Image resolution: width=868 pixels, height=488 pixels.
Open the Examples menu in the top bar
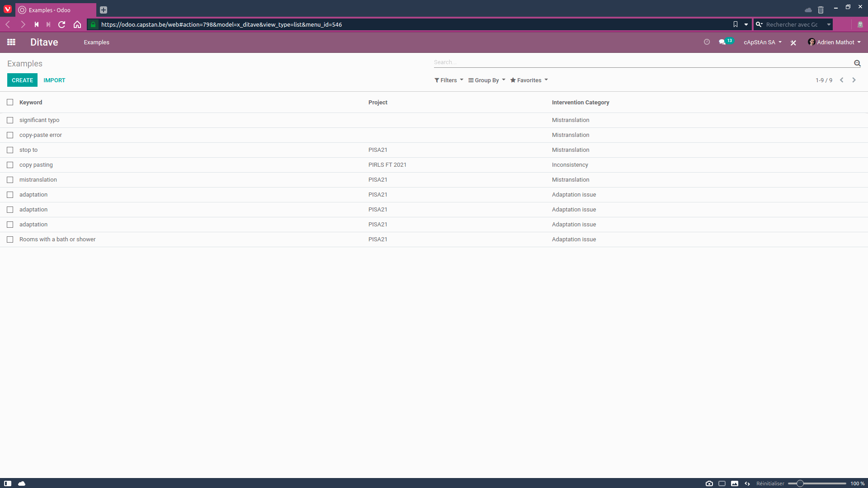(96, 42)
